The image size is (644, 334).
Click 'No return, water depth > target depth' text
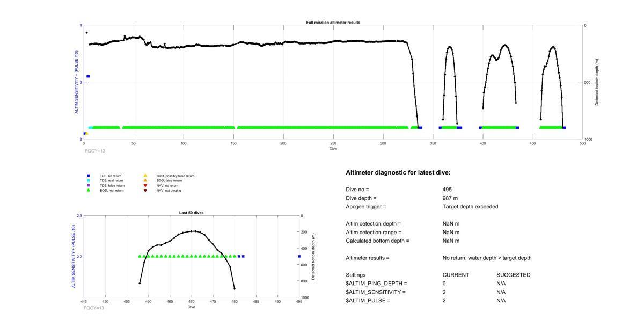coord(487,258)
